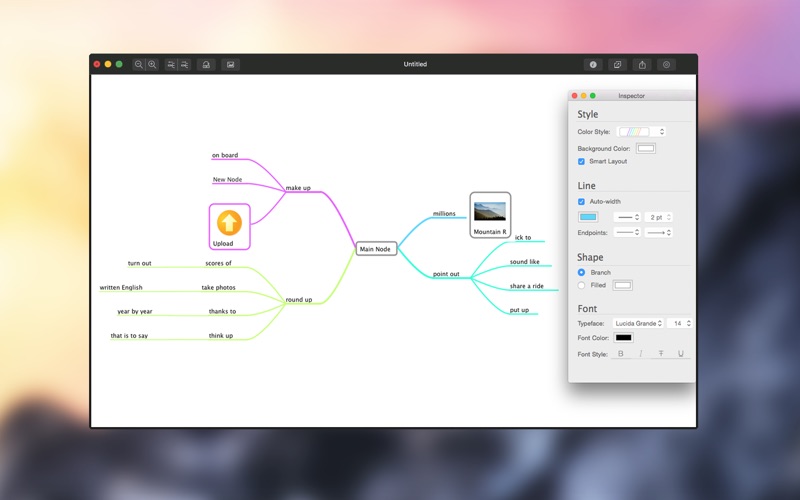Open the line style dropdown
The height and width of the screenshot is (500, 800).
pos(627,217)
